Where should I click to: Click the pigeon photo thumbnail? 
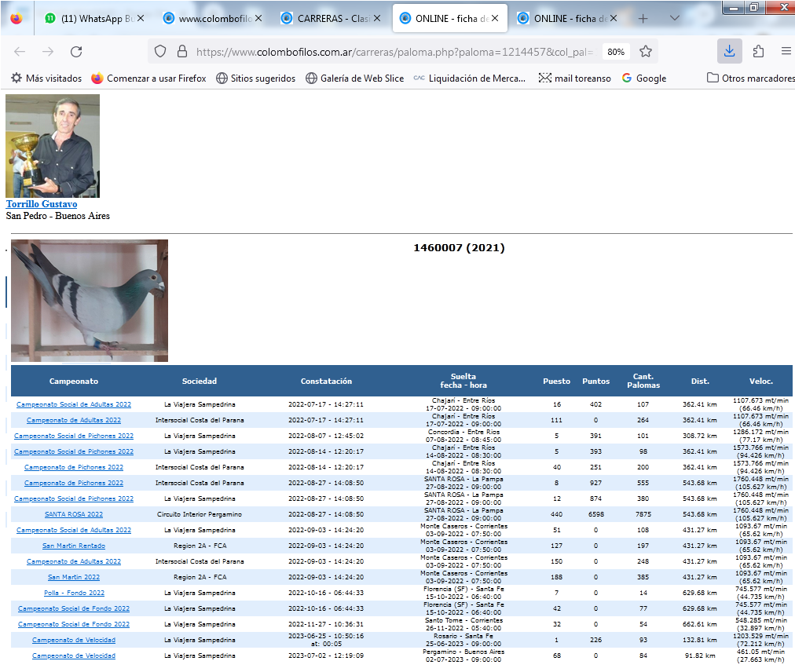coord(90,300)
